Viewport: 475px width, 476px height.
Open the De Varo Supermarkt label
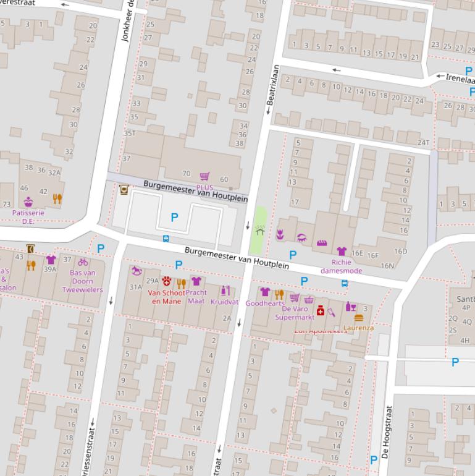[295, 313]
